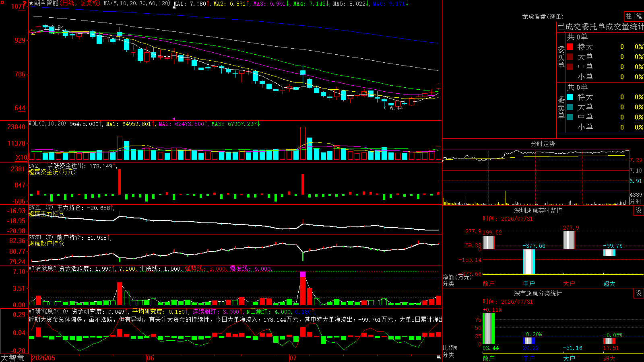Click the 散户 93.44 bar in 分类统计
This screenshot has width=644, height=362.
(489, 329)
